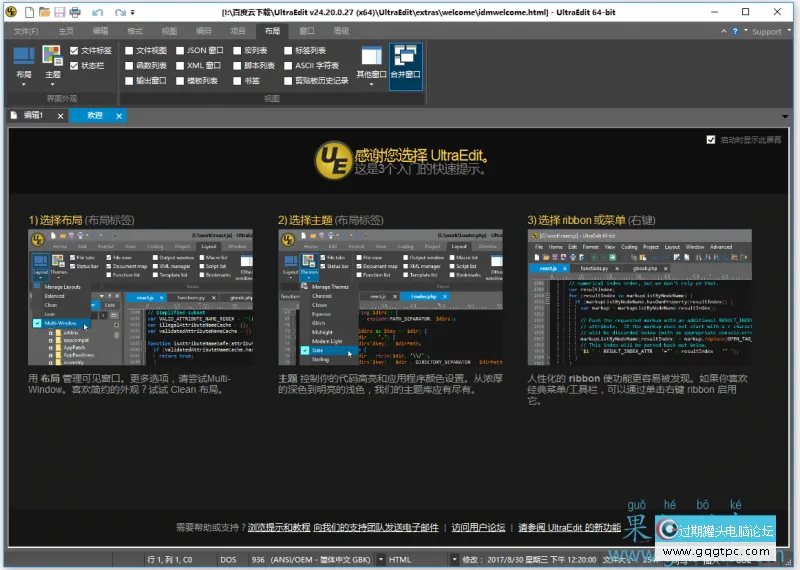800x570 pixels.
Task: Toggle the 状态栏 status bar checkbox
Action: click(x=74, y=65)
